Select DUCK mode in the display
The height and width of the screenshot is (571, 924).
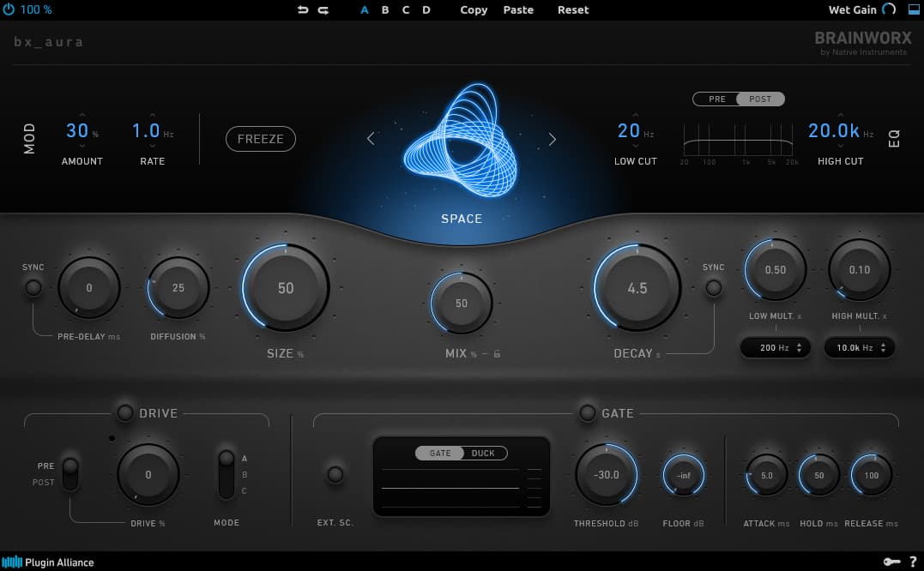(x=483, y=454)
